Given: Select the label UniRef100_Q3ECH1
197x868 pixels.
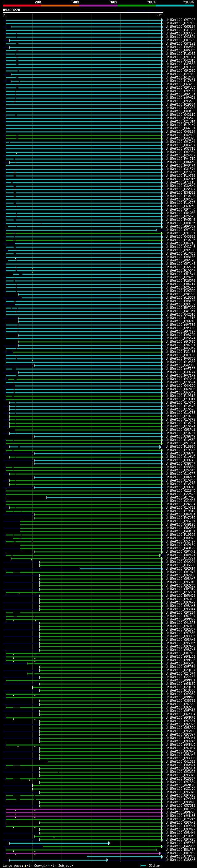Looking at the screenshot, I should coord(180,233).
